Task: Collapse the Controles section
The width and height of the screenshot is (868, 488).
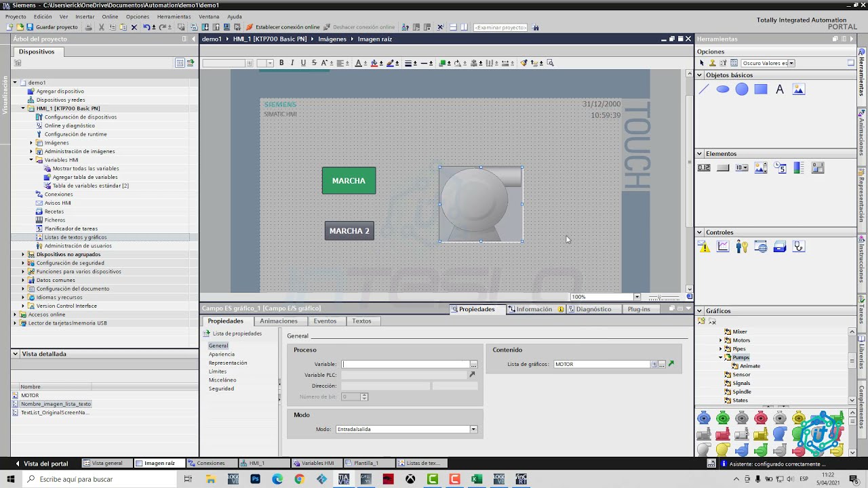Action: pyautogui.click(x=700, y=232)
